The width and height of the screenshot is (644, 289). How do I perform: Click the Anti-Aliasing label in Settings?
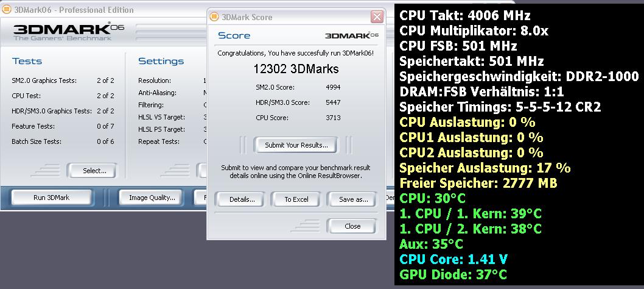pyautogui.click(x=157, y=93)
